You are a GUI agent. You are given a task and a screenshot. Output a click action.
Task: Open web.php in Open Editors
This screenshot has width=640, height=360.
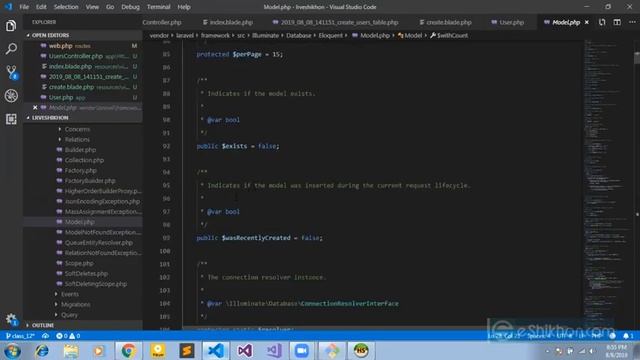click(83, 46)
